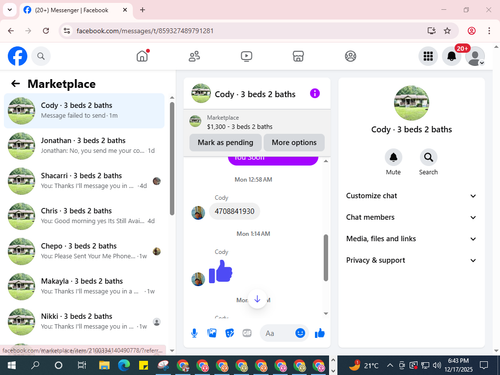Image resolution: width=500 pixels, height=375 pixels.
Task: Expand the Chat members section
Action: (x=411, y=217)
